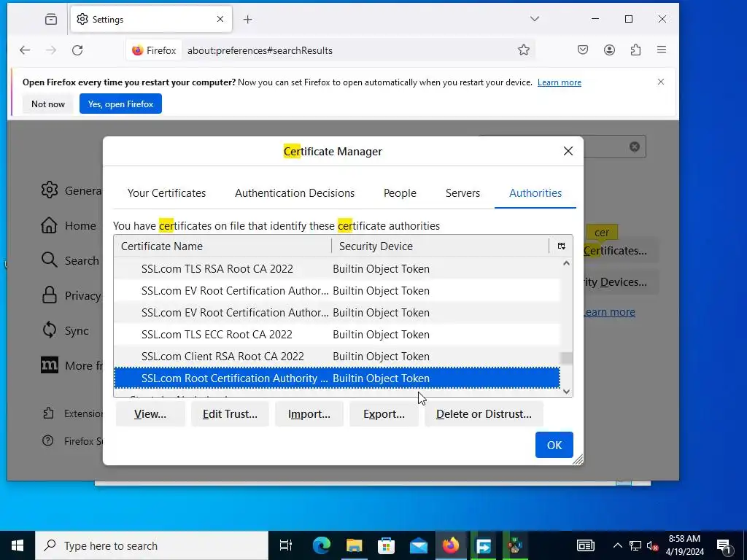Open More from Mozilla sidebar item
This screenshot has width=747, height=560.
point(71,365)
